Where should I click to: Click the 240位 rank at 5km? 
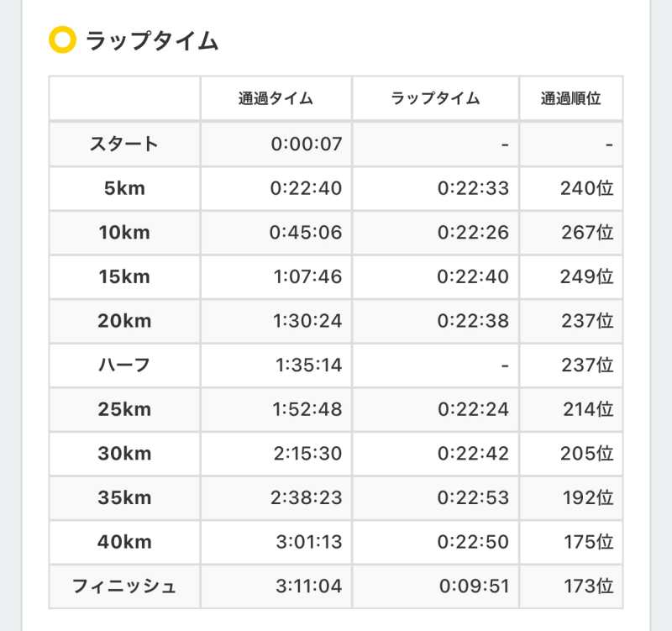pyautogui.click(x=586, y=188)
